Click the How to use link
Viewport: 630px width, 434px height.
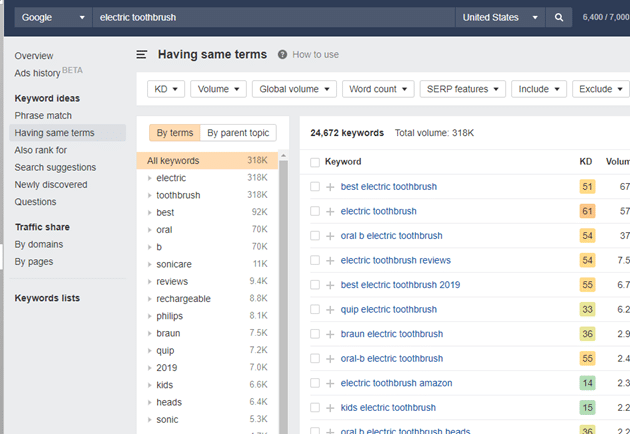coord(315,55)
